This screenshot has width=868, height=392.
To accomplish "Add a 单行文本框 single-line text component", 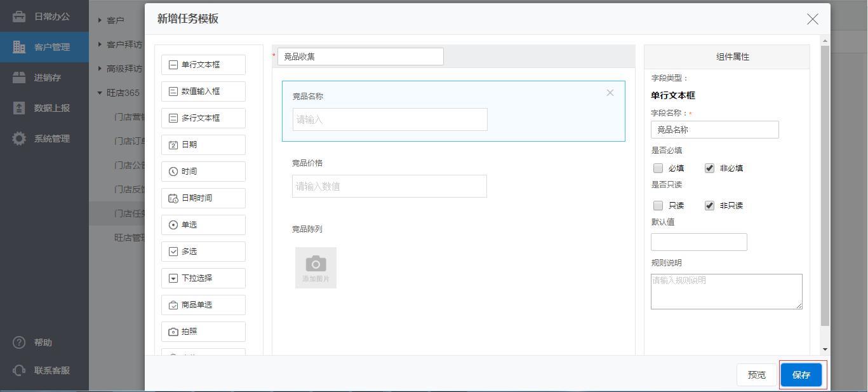I will pyautogui.click(x=203, y=65).
